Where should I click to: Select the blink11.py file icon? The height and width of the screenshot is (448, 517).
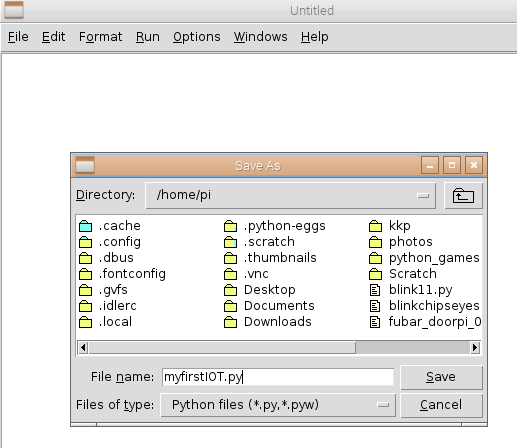(x=375, y=290)
